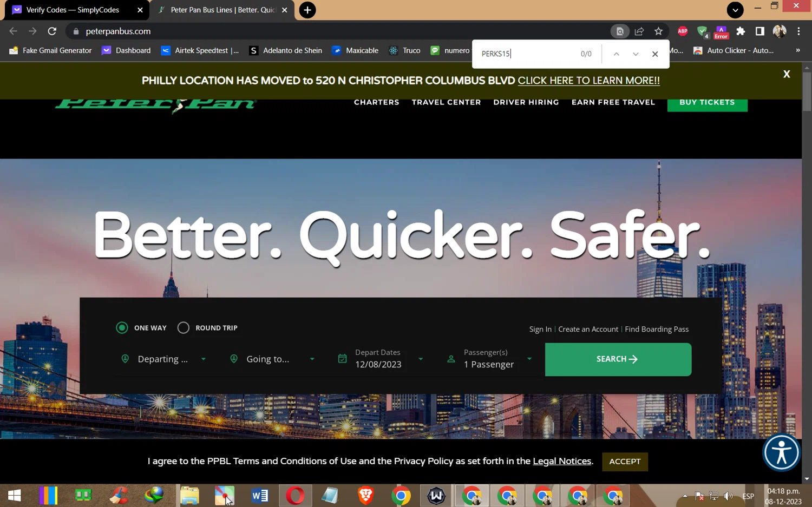This screenshot has height=507, width=812.
Task: Open the find-in-page icon in the address bar
Action: pyautogui.click(x=620, y=31)
